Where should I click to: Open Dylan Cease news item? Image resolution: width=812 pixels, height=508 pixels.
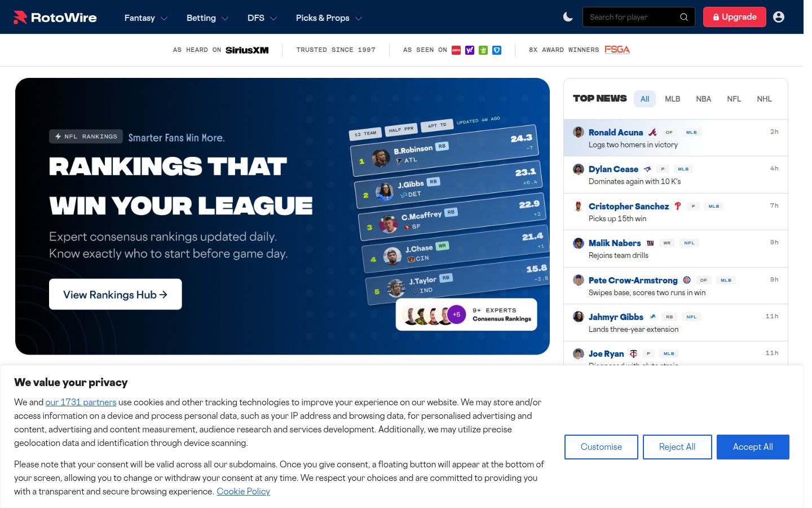(x=676, y=175)
